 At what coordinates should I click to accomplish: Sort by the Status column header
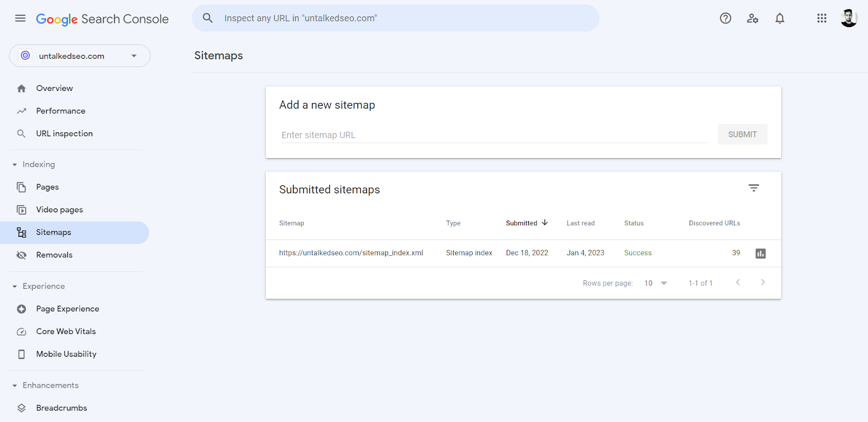tap(634, 223)
